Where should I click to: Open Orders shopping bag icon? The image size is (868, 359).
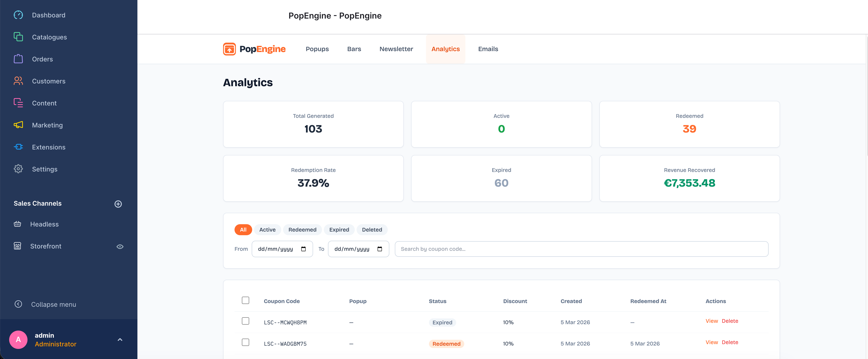click(x=18, y=59)
